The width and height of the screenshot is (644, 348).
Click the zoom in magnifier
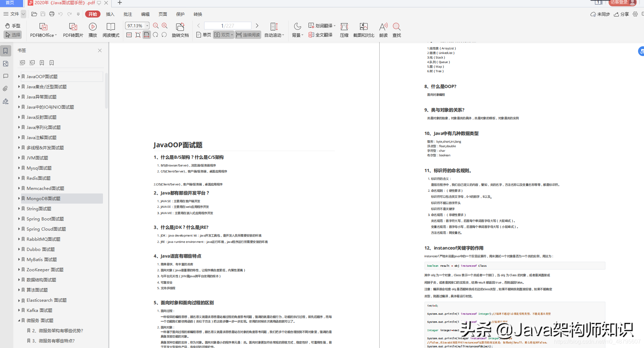165,26
